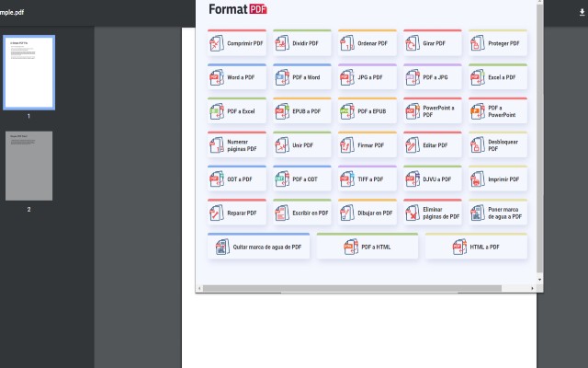Viewport: 588px width, 368px height.
Task: Click the Numerar páginas PDF icon
Action: point(217,145)
